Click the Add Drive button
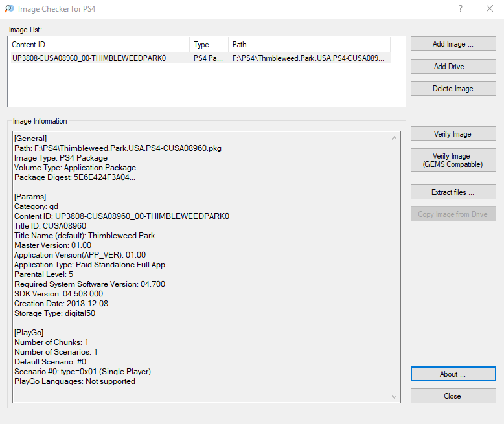The height and width of the screenshot is (424, 504). coord(453,67)
